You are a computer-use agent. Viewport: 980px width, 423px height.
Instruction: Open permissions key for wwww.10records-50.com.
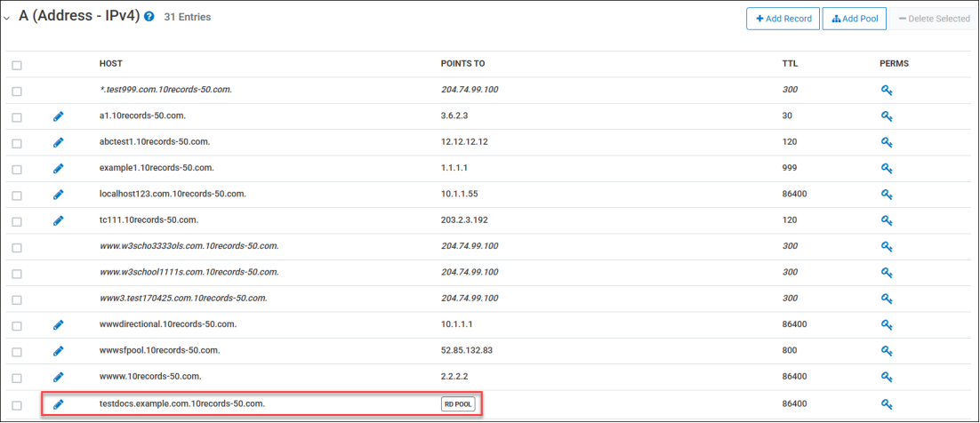tap(887, 377)
